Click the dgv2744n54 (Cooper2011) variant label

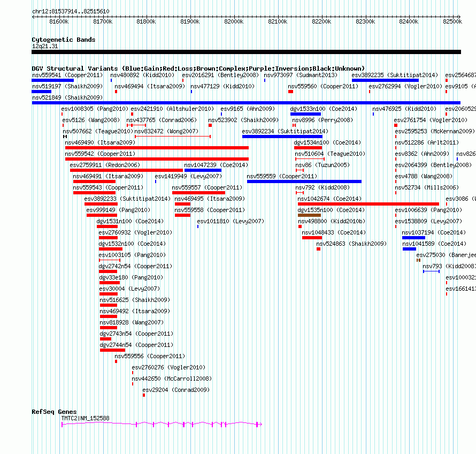tap(136, 345)
